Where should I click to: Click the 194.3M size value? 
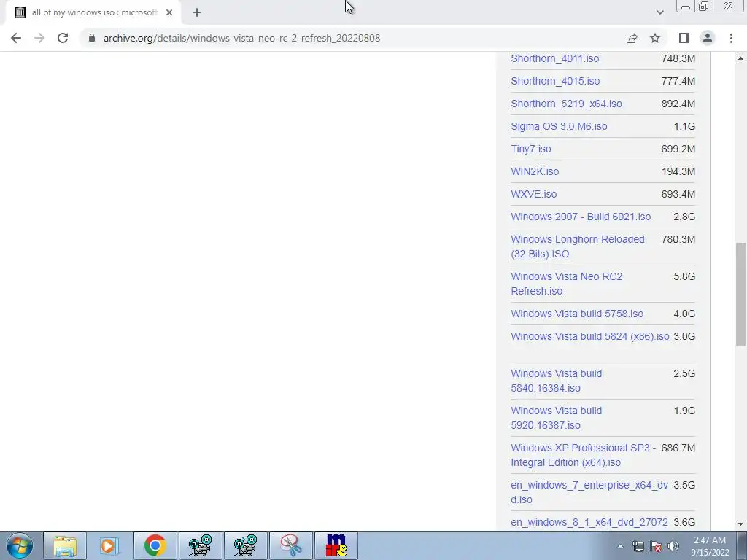[678, 171]
